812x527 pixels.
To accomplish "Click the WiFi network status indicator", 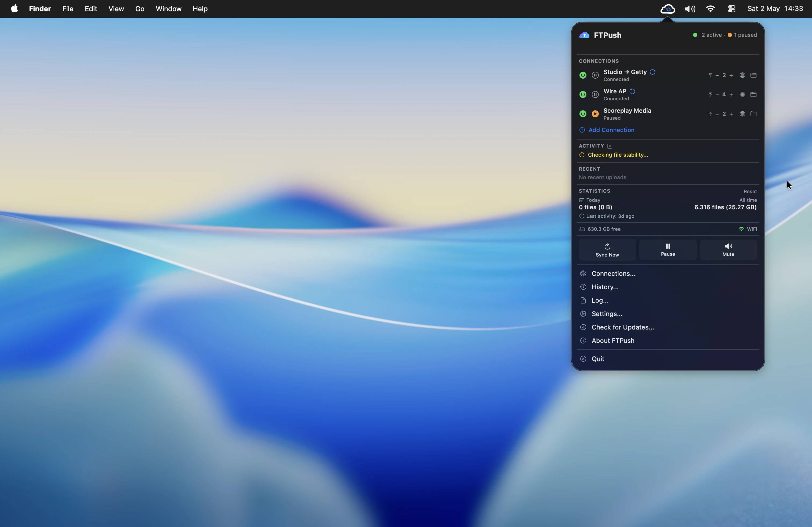I will (747, 229).
